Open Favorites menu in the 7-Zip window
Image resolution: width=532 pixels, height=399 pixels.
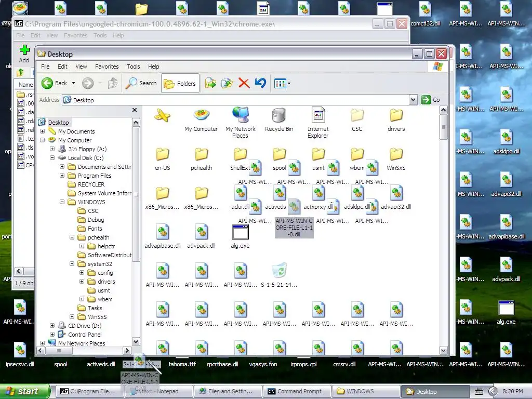pyautogui.click(x=76, y=35)
